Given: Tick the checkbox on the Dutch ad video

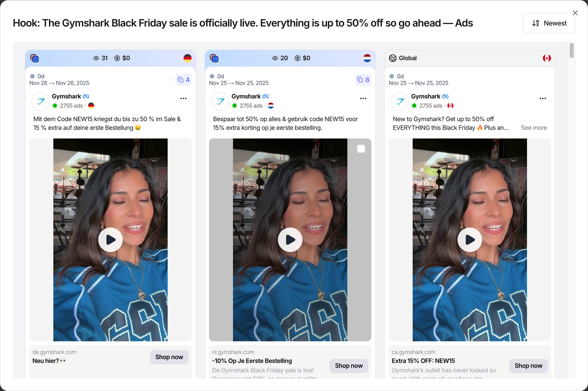Looking at the screenshot, I should click(x=361, y=149).
